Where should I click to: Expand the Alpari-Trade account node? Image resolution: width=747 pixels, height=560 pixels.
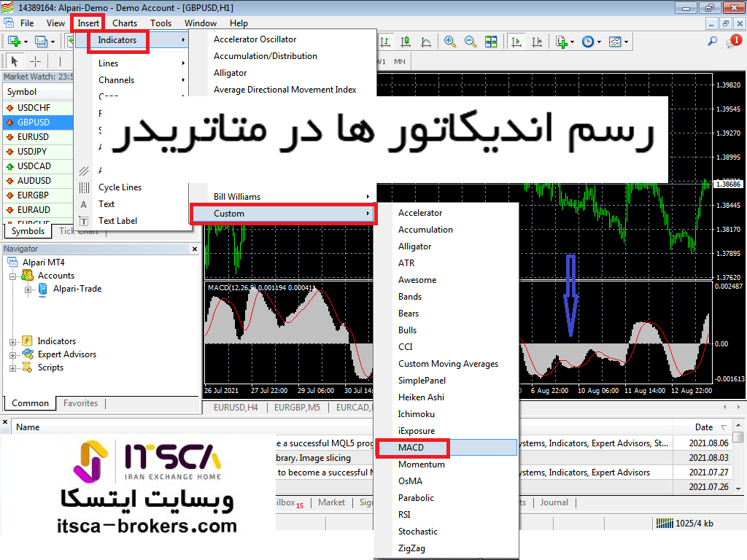[x=28, y=289]
